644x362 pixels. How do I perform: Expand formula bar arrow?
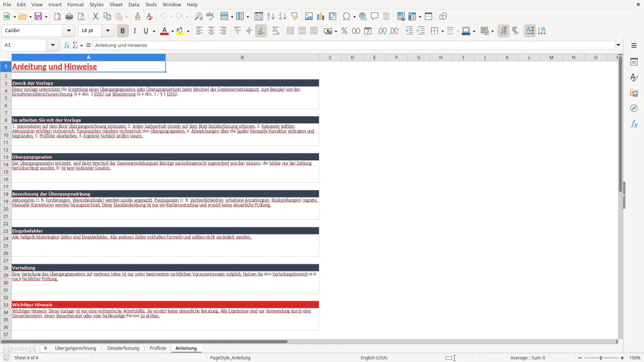click(x=618, y=45)
